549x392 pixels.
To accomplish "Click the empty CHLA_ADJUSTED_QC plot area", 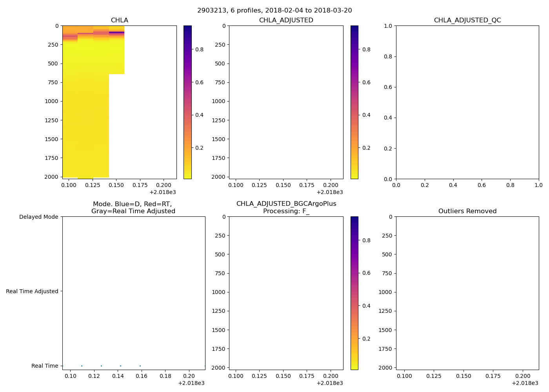I will coord(467,102).
